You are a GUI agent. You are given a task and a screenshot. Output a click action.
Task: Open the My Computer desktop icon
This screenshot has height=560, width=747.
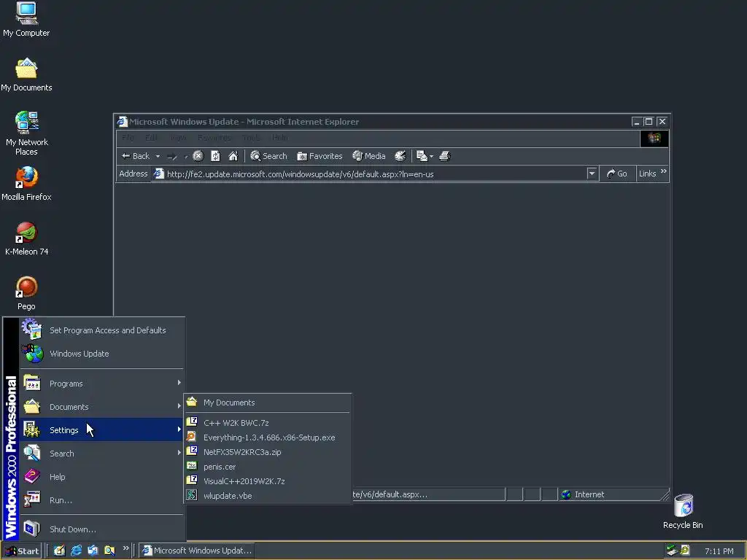coord(26,19)
